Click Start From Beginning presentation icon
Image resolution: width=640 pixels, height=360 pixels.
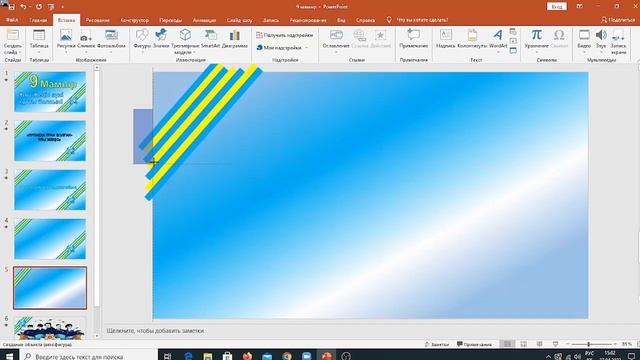(x=51, y=7)
